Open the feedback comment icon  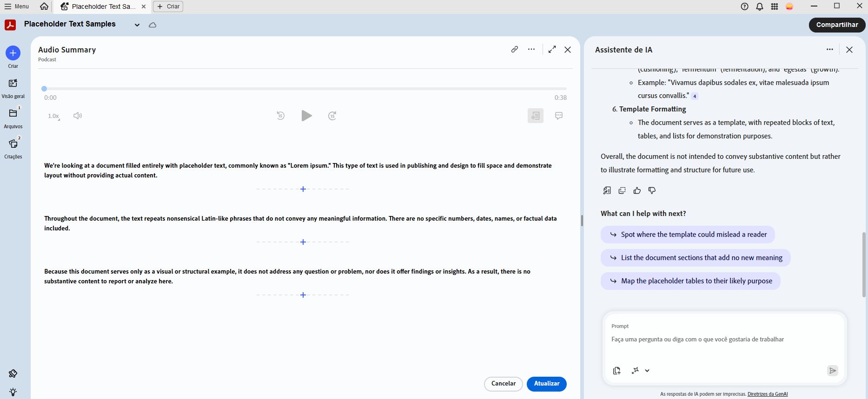click(559, 116)
